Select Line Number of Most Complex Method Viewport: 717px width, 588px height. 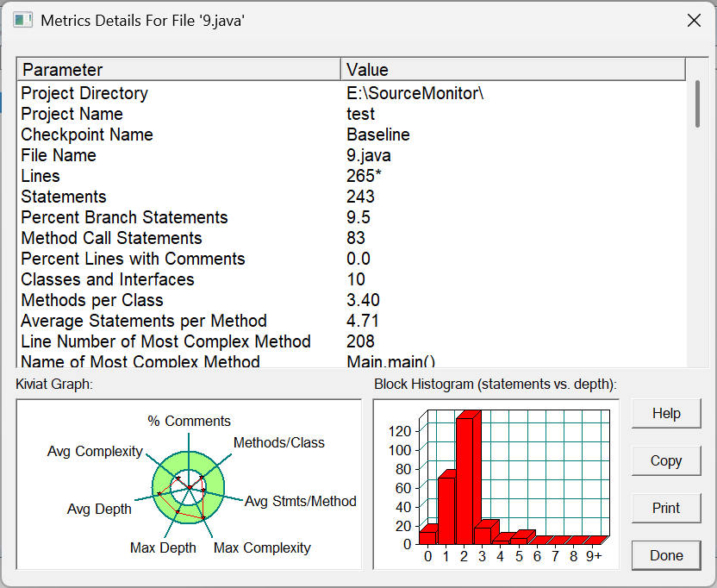(352, 341)
